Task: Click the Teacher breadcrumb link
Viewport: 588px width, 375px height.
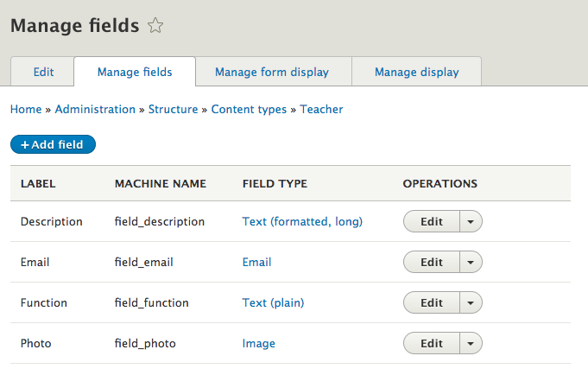Action: (321, 110)
